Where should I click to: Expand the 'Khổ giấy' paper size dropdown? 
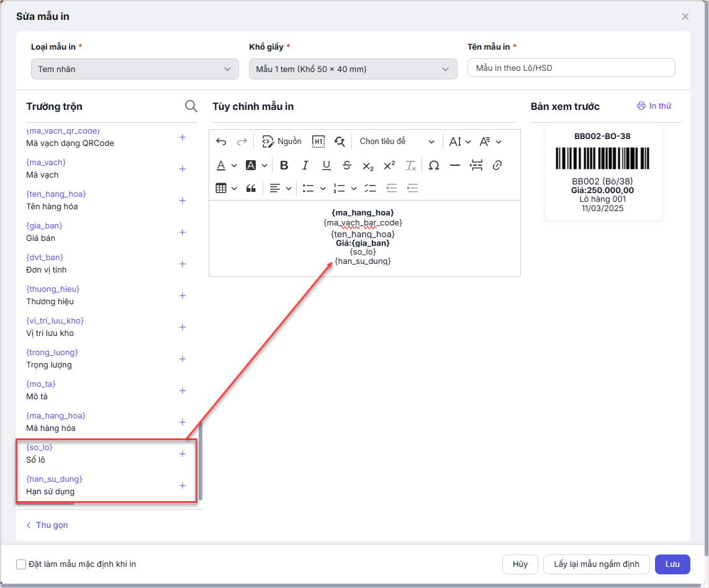click(353, 69)
